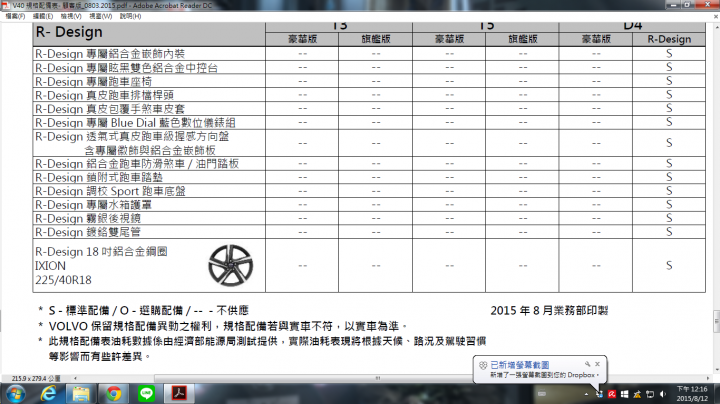Click footnote starting VOLVO 保留規格配備

click(x=223, y=326)
